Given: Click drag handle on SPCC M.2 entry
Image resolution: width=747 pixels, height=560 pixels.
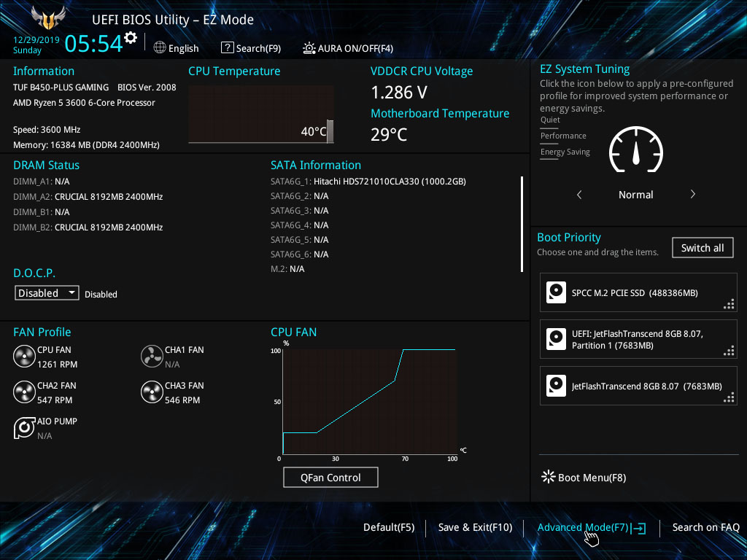Looking at the screenshot, I should 729,304.
